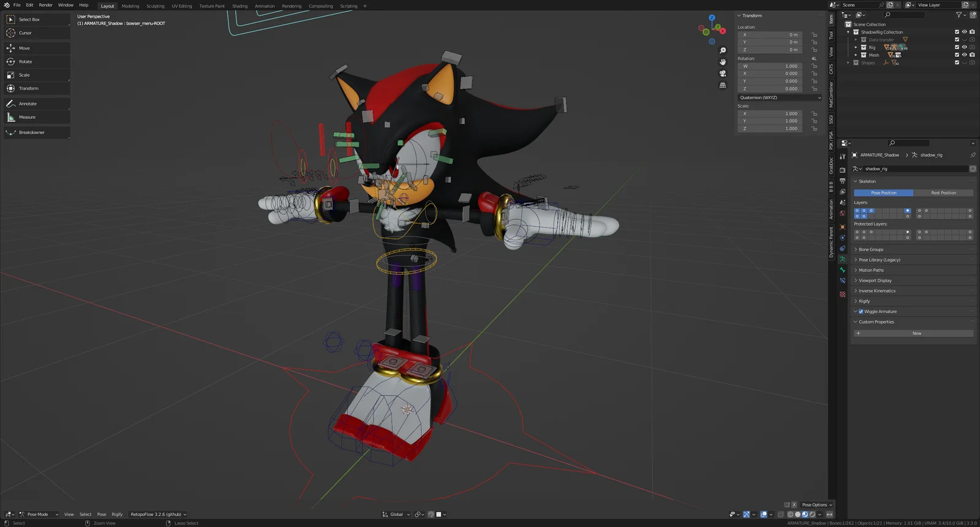Open the Pose menu in viewport header
The image size is (980, 527).
click(x=102, y=514)
